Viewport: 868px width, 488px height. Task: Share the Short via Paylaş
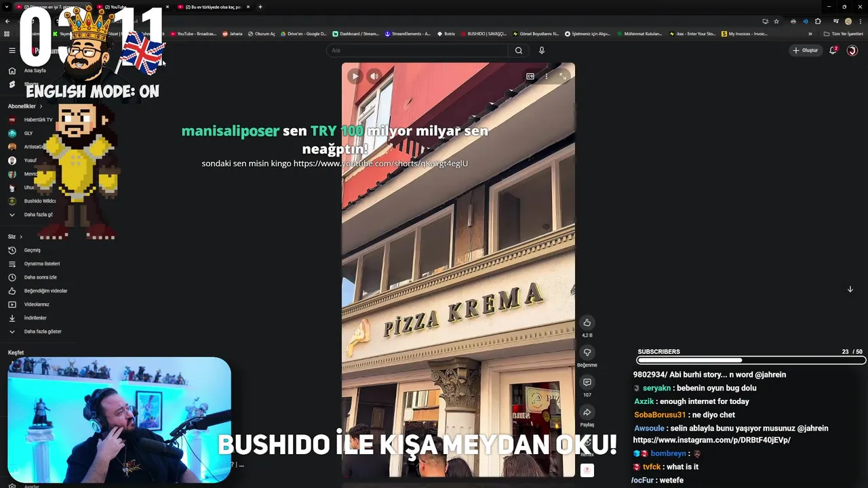587,412
